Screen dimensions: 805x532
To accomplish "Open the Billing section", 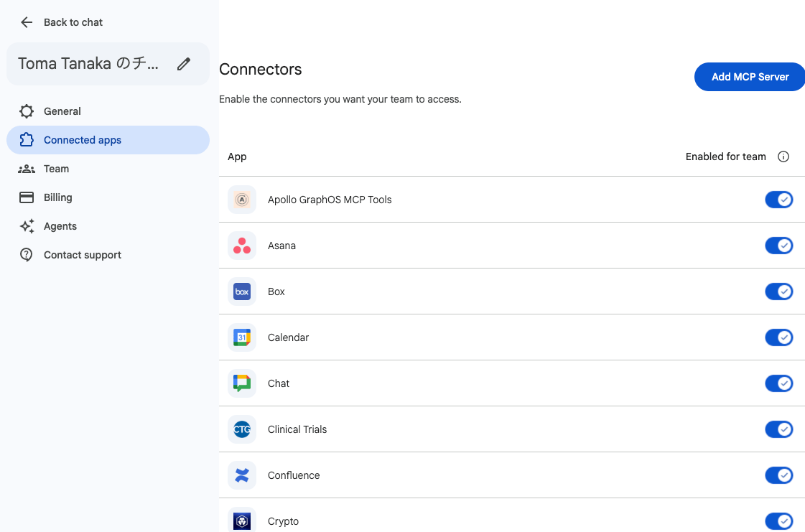I will pos(108,197).
